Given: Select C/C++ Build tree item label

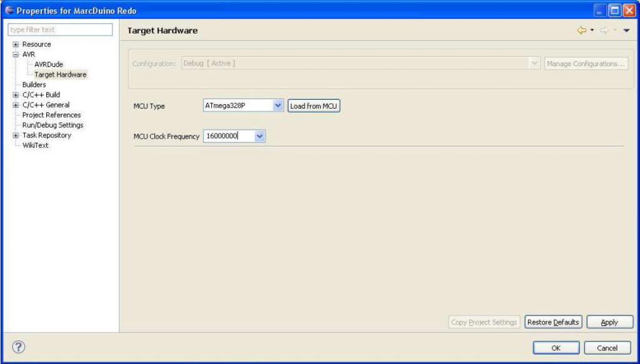Looking at the screenshot, I should pos(41,95).
